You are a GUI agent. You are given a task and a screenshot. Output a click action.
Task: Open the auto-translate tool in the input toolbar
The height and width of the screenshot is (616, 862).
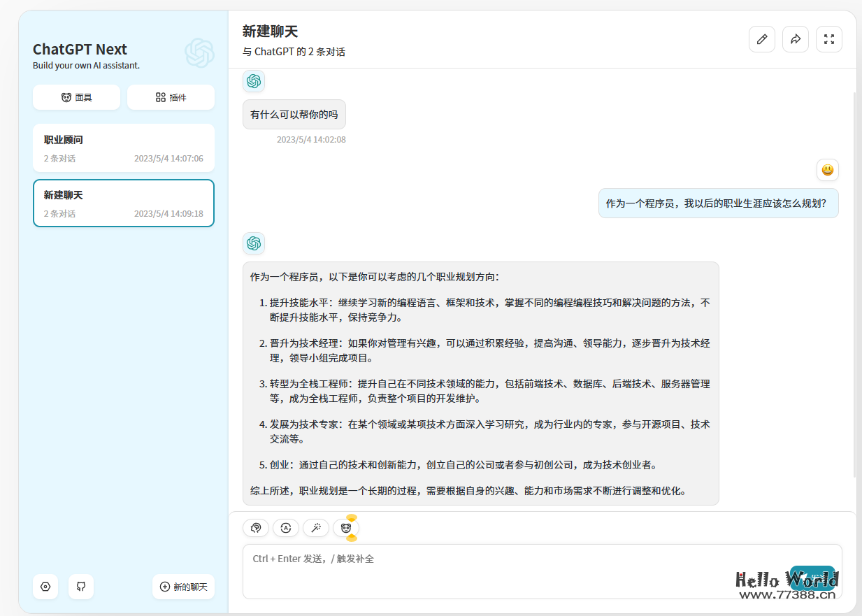(x=286, y=528)
